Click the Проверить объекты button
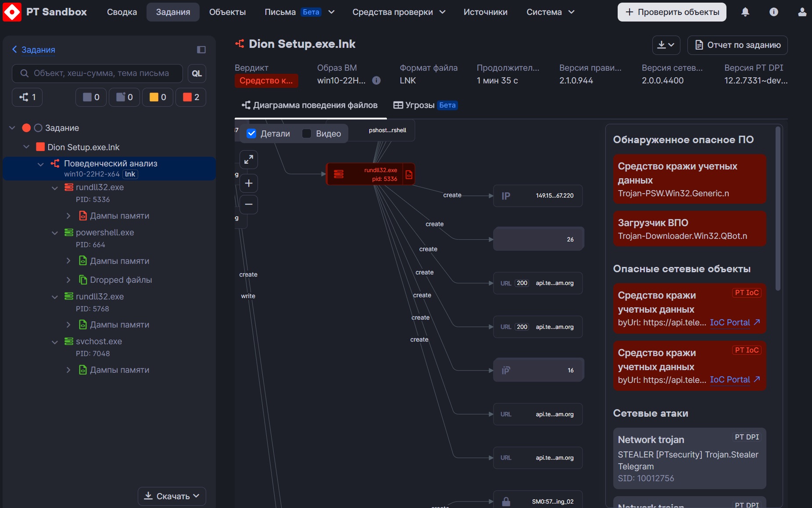Image resolution: width=812 pixels, height=508 pixels. click(672, 12)
